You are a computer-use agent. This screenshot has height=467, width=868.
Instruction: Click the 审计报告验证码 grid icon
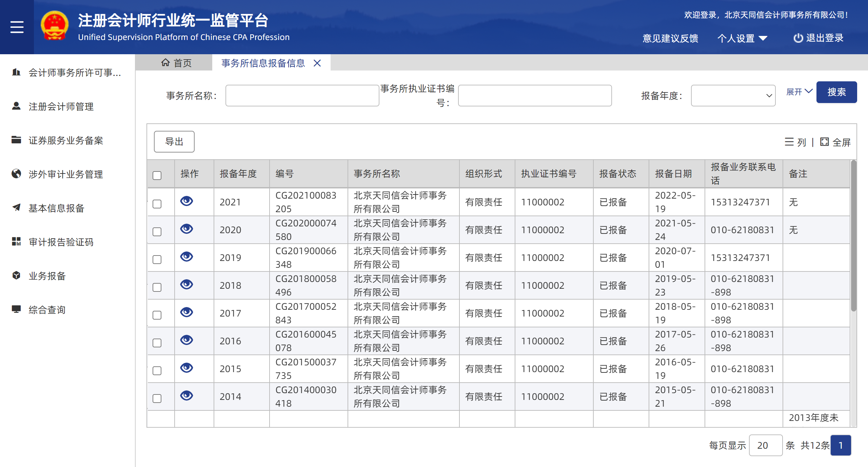(x=16, y=242)
